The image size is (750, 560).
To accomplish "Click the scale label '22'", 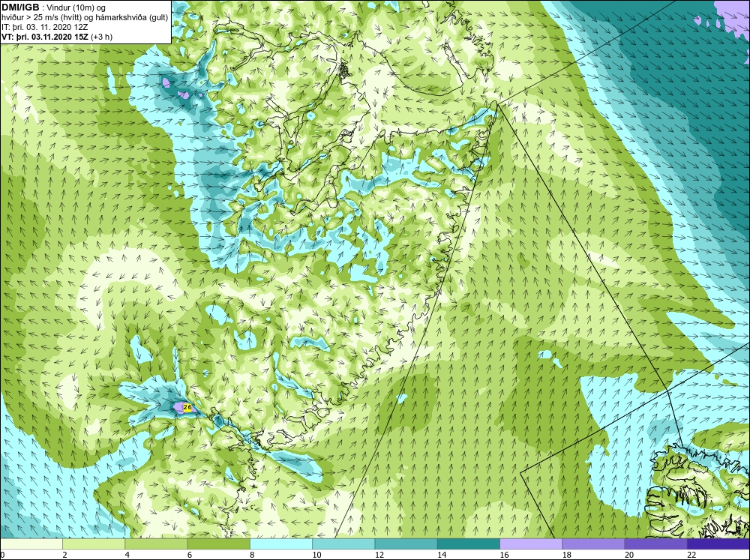I will 691,555.
